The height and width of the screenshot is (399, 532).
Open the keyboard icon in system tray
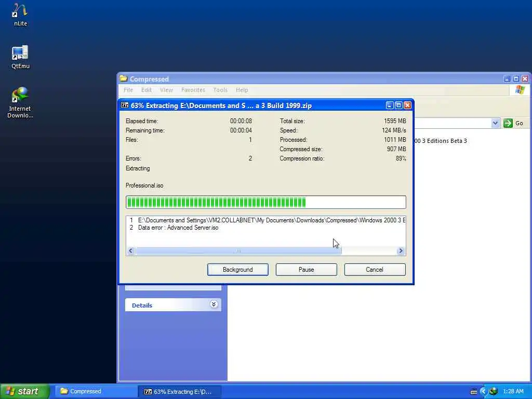click(474, 392)
